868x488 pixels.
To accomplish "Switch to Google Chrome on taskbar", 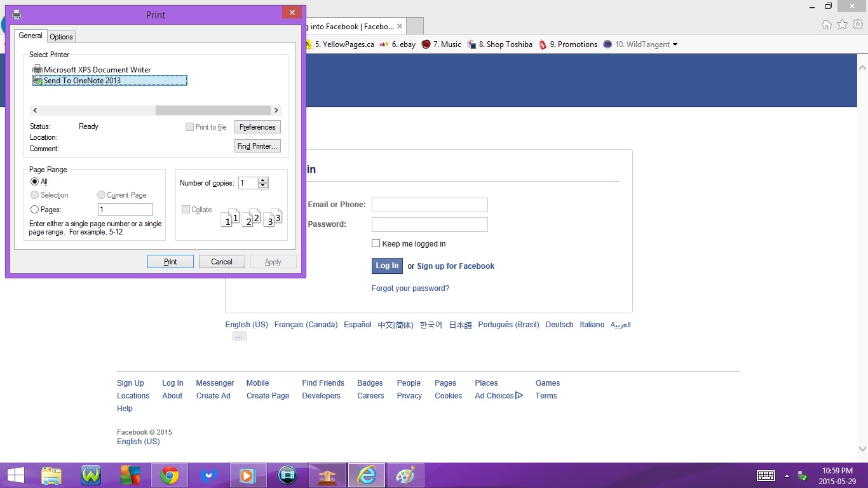I will 170,475.
